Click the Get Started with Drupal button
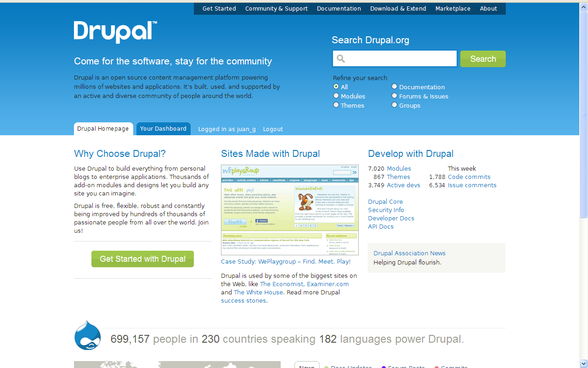 coord(142,259)
